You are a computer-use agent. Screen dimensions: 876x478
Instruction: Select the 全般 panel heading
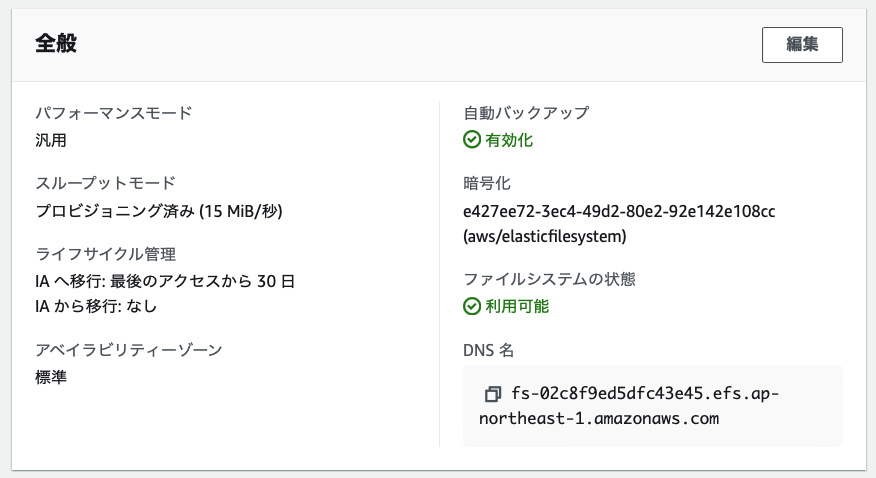tap(57, 44)
